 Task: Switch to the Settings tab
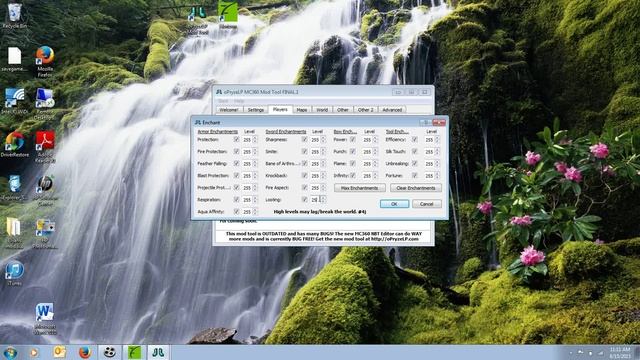(256, 110)
